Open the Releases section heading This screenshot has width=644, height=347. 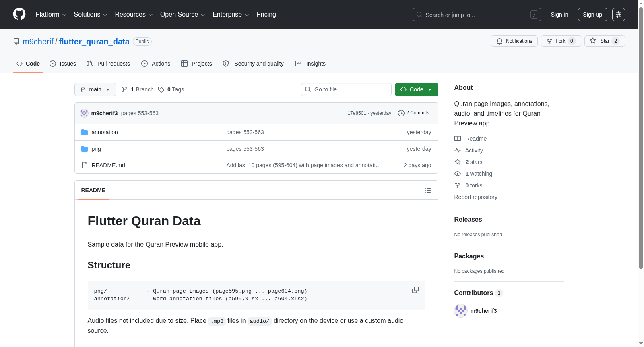point(468,220)
